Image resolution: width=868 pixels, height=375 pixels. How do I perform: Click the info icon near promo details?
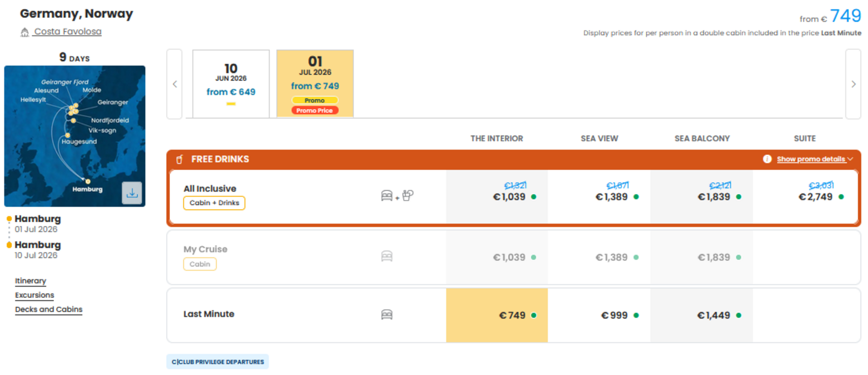tap(767, 159)
